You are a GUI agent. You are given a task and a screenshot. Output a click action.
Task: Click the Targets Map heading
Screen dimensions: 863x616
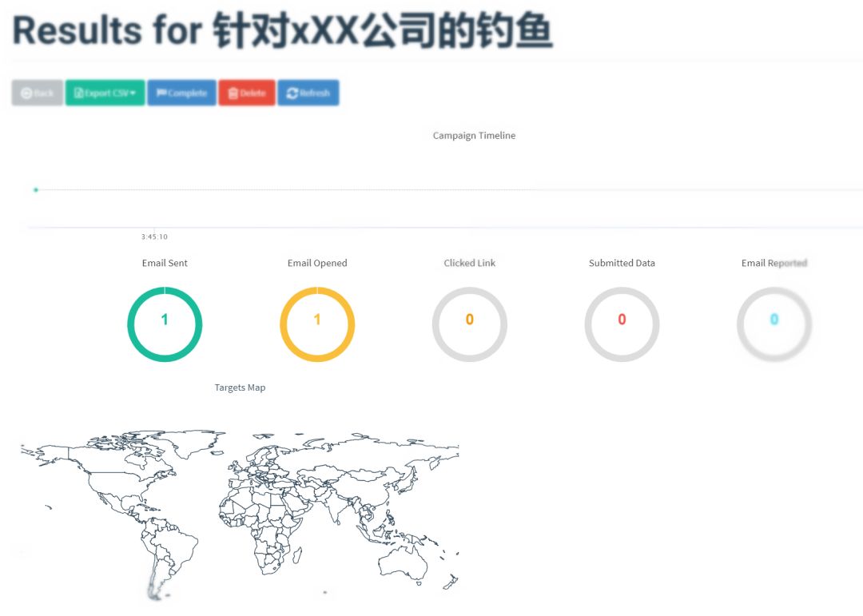pyautogui.click(x=240, y=387)
